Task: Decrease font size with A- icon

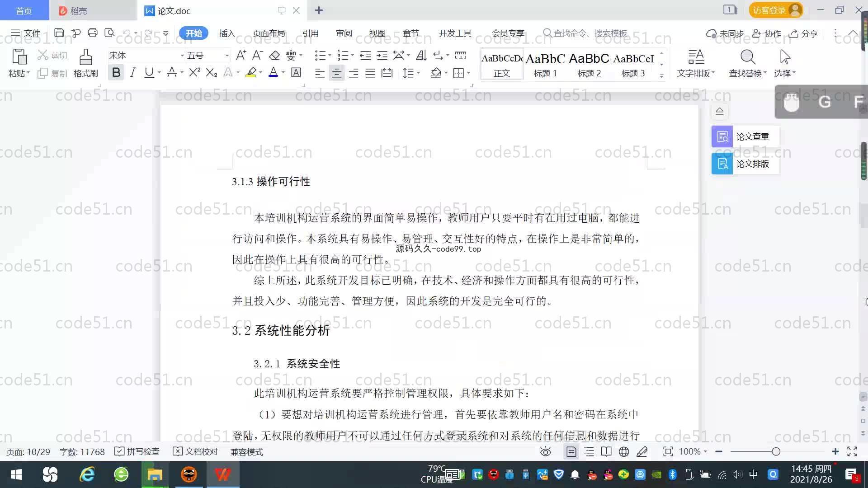Action: (257, 56)
